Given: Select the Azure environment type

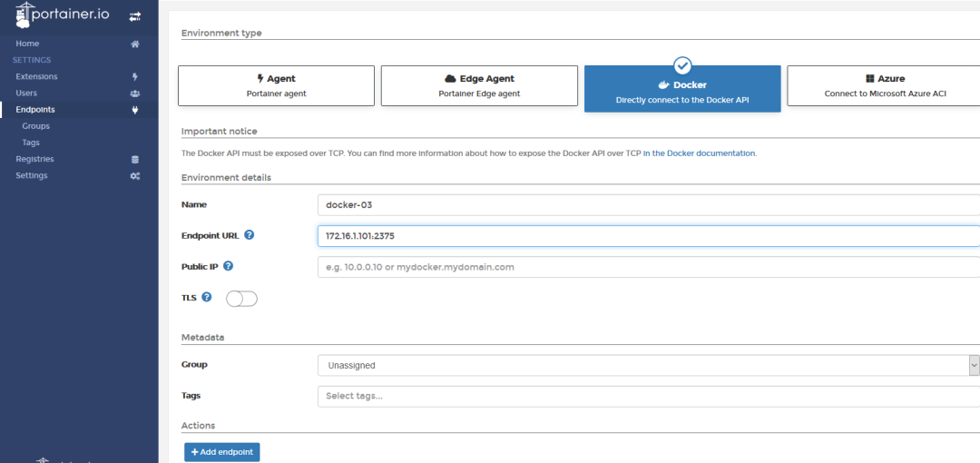Looking at the screenshot, I should point(884,85).
